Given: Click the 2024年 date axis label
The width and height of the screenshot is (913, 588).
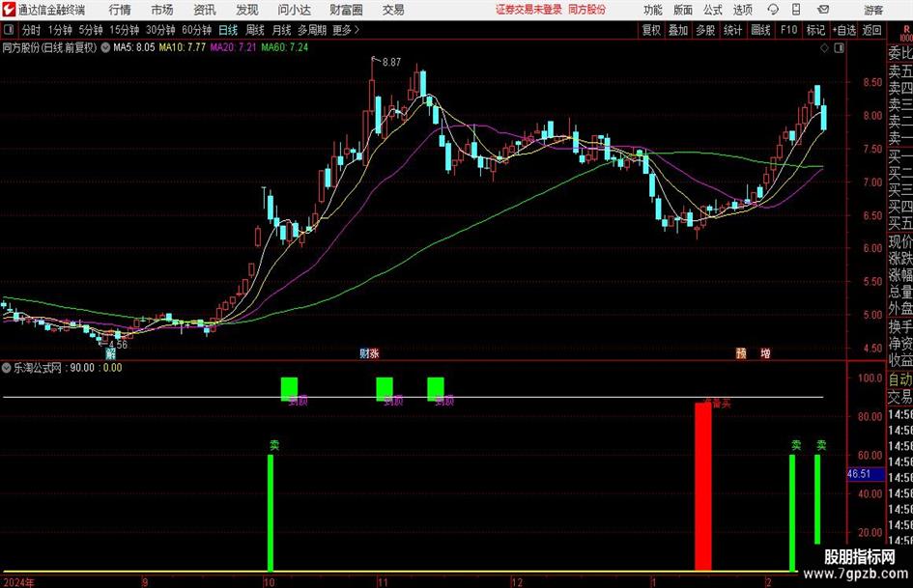Looking at the screenshot, I should (18, 582).
